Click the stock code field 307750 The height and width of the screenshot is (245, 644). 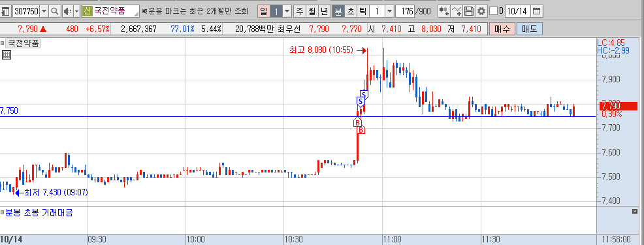26,11
